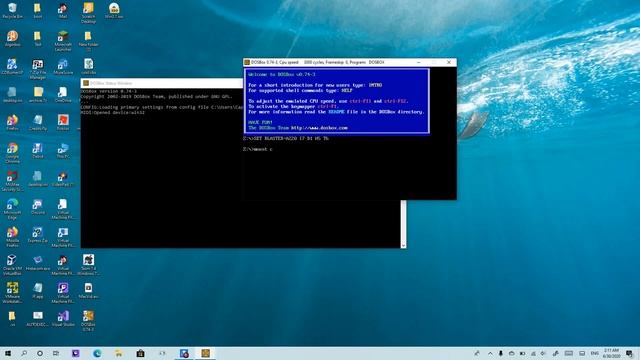
Task: Open the Express Zip desktop shortcut
Action: [x=38, y=234]
